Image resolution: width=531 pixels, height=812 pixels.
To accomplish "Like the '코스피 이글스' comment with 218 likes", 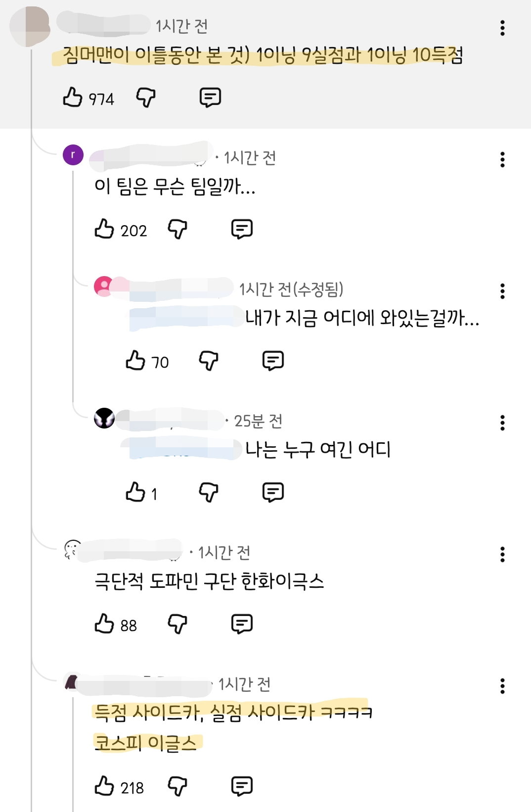I will (104, 786).
